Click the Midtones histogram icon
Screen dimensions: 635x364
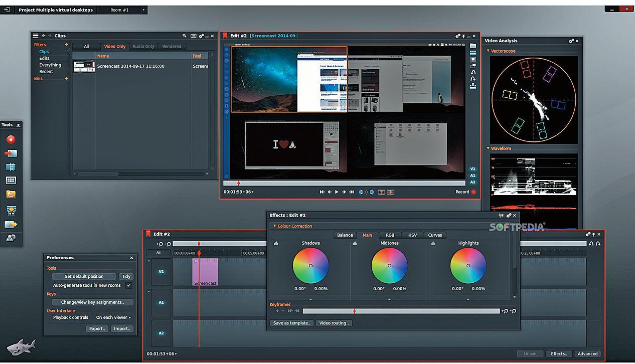pos(355,243)
